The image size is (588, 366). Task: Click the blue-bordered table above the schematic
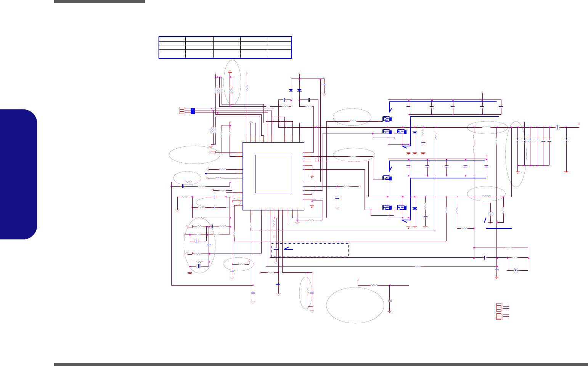225,47
